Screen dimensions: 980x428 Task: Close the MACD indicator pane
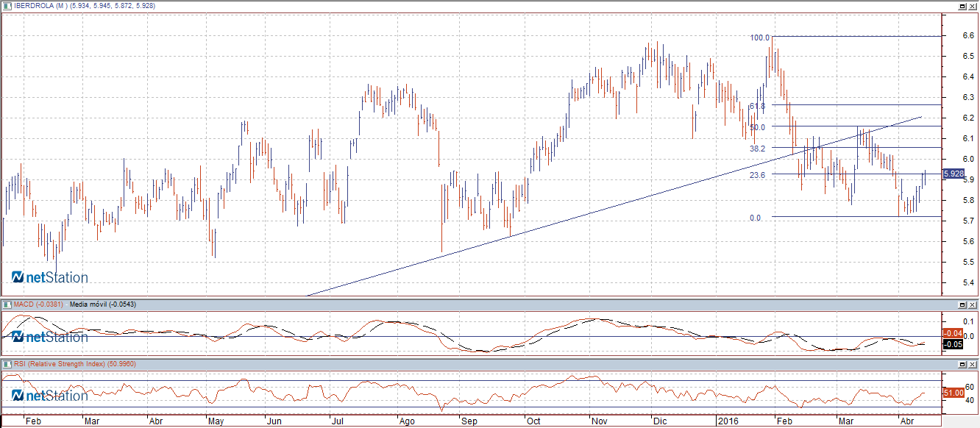point(973,304)
